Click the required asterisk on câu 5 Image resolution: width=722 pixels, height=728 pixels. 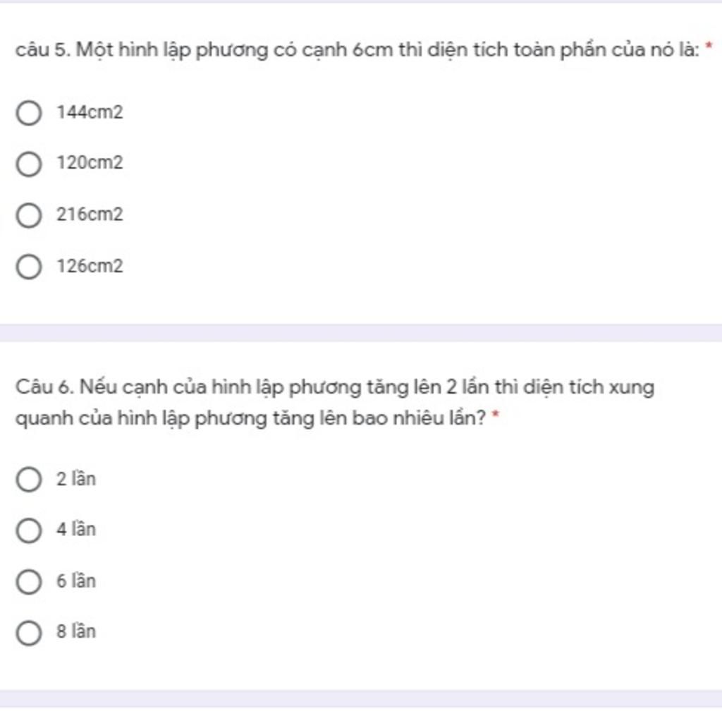pyautogui.click(x=708, y=46)
